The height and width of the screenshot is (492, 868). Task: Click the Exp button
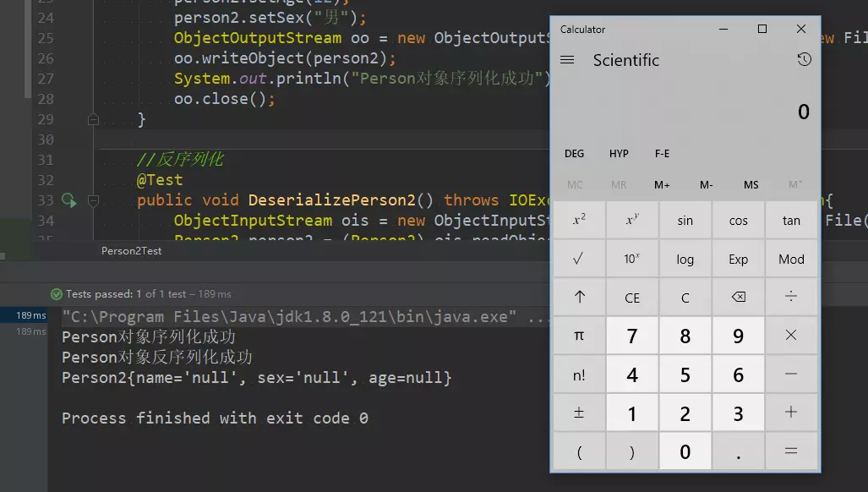(738, 259)
